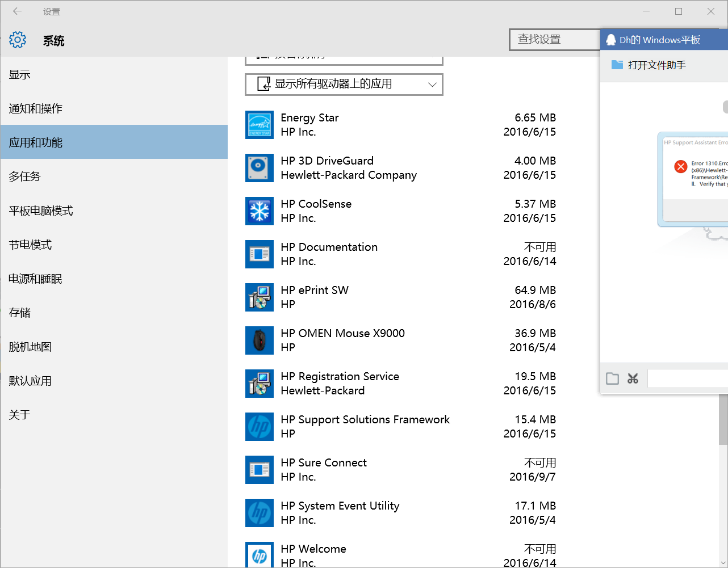Open 电源和睡眠 settings page

click(x=114, y=279)
